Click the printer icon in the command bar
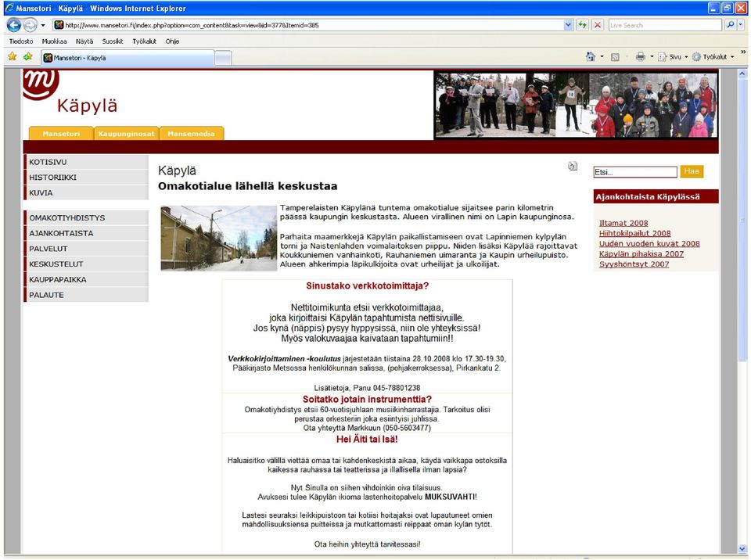The image size is (751, 560). pos(641,57)
